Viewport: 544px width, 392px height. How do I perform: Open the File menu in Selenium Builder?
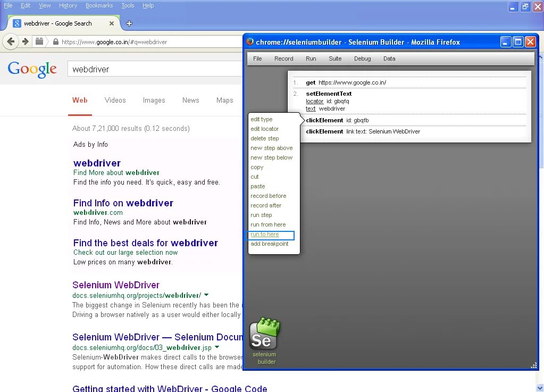click(x=257, y=59)
